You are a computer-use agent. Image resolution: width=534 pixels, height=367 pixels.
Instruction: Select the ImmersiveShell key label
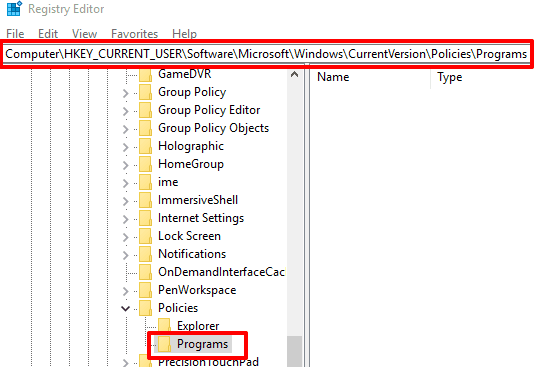198,200
